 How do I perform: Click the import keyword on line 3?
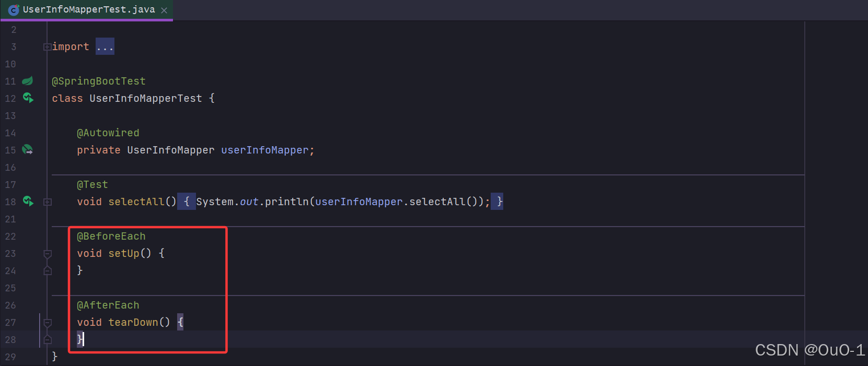tap(71, 46)
